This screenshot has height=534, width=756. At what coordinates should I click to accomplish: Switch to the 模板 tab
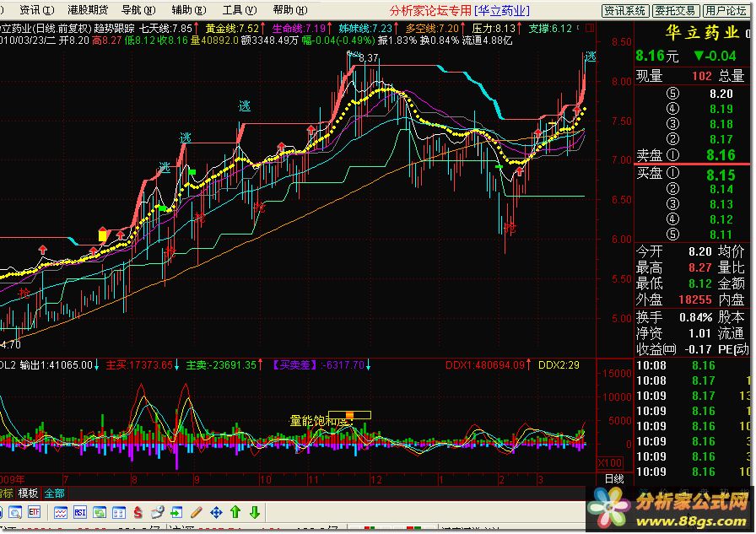click(28, 493)
